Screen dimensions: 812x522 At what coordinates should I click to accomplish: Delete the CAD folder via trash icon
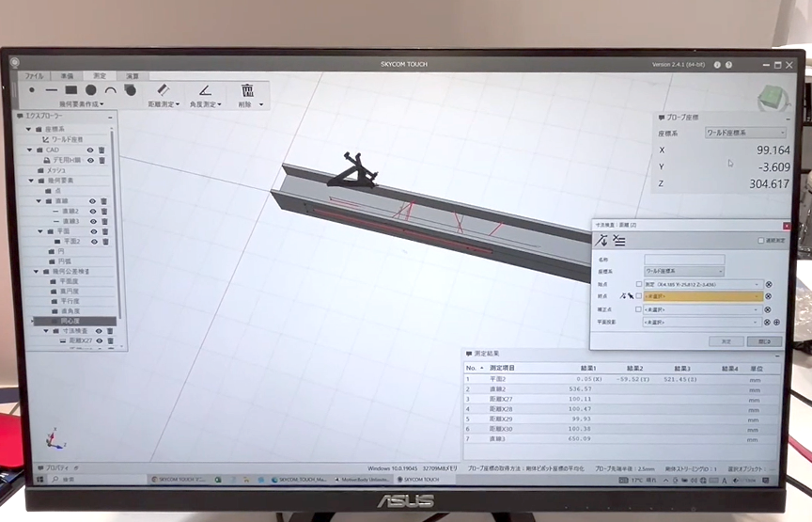point(101,150)
